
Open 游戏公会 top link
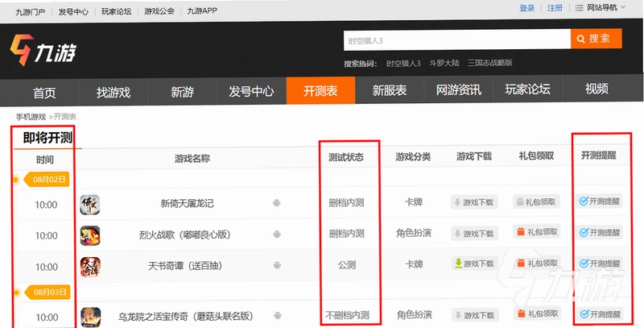click(159, 11)
